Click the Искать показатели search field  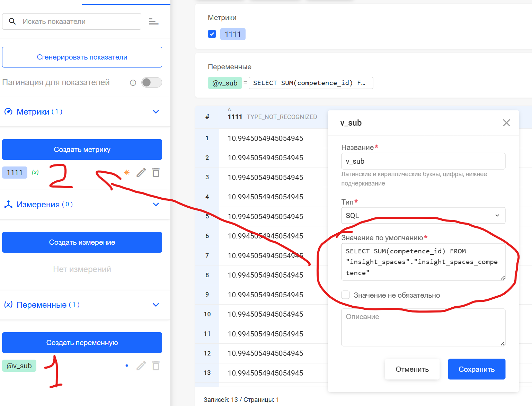click(x=80, y=21)
